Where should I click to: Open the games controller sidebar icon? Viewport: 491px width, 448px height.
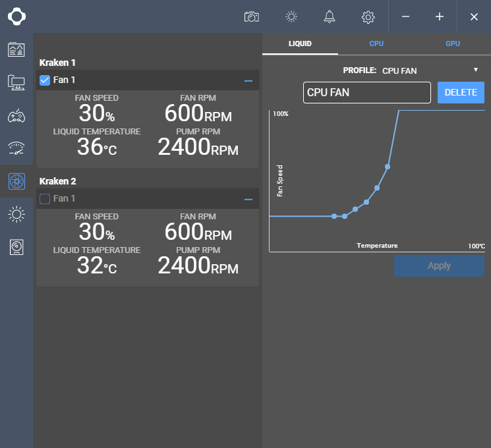tap(16, 116)
